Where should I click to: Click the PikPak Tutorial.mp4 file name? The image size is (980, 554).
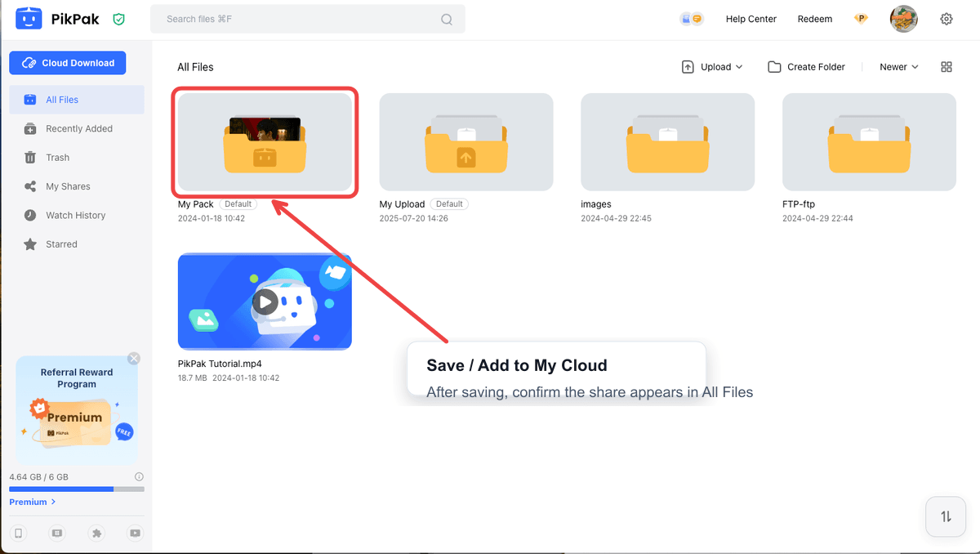click(x=220, y=364)
